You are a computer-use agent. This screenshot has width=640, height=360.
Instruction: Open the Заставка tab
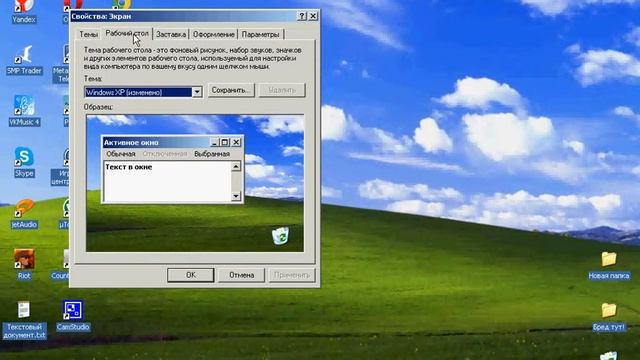[x=171, y=35]
